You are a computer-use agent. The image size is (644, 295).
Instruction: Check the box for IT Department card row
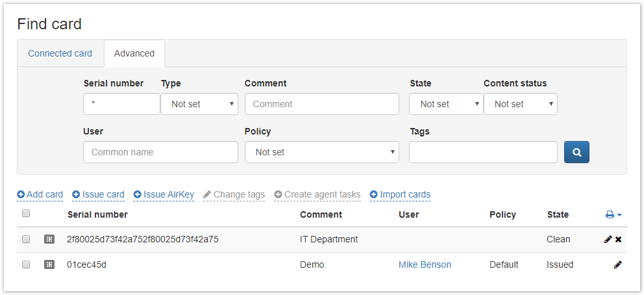(x=26, y=239)
